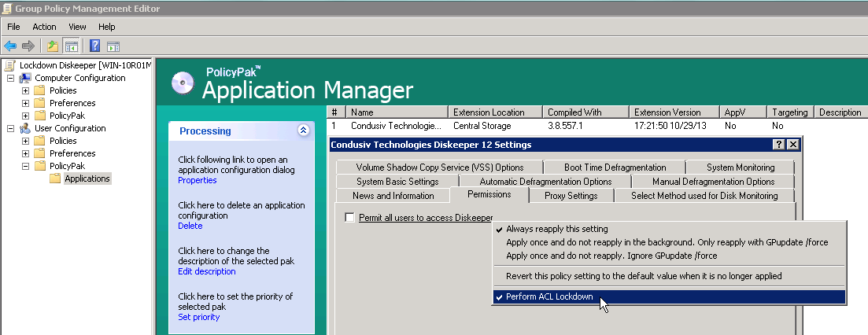Image resolution: width=868 pixels, height=335 pixels.
Task: Click Group Policy Management Editor title icon
Action: pyautogui.click(x=8, y=9)
